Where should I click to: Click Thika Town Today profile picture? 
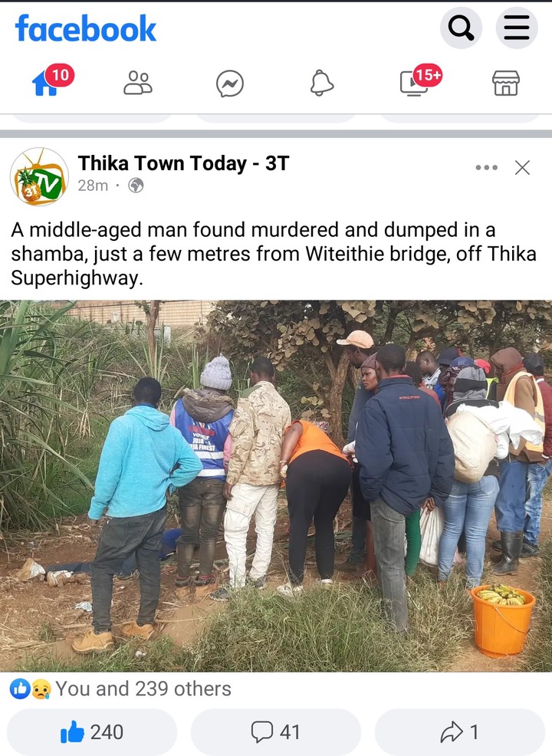click(x=40, y=176)
